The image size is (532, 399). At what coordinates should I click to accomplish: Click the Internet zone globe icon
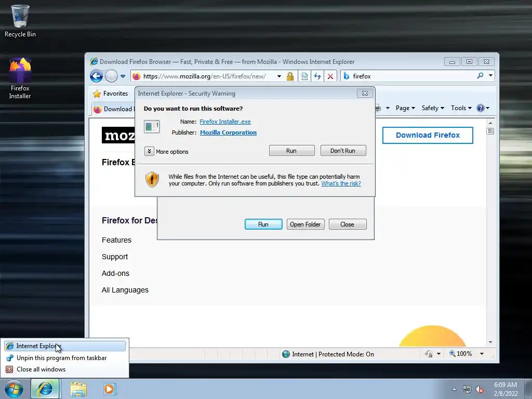(286, 354)
